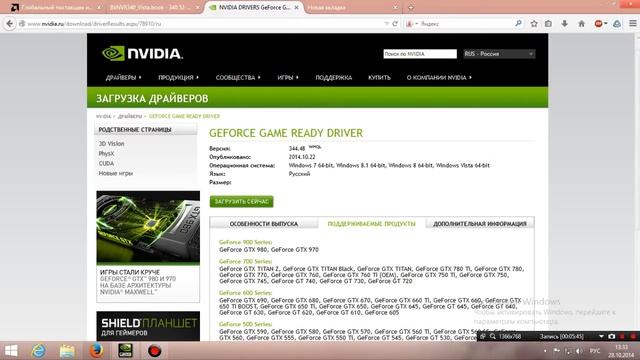Open the volume icon in system tray
Viewport: 640px width, 360px height.
(579, 351)
